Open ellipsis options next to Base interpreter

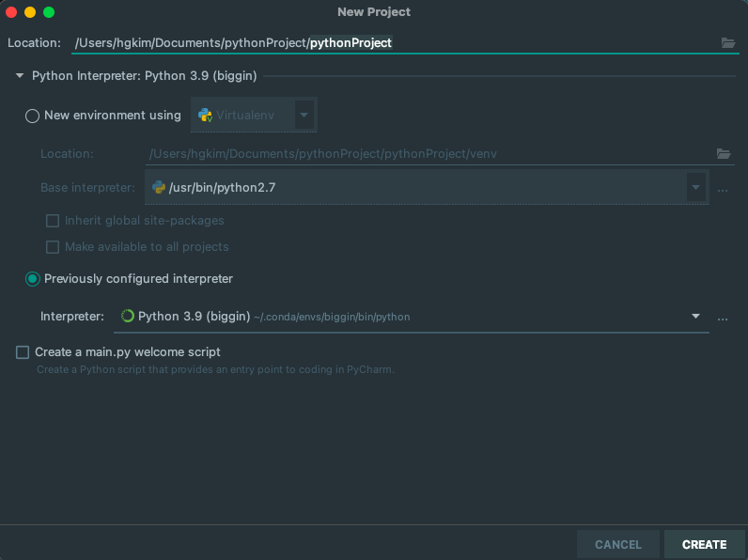723,190
